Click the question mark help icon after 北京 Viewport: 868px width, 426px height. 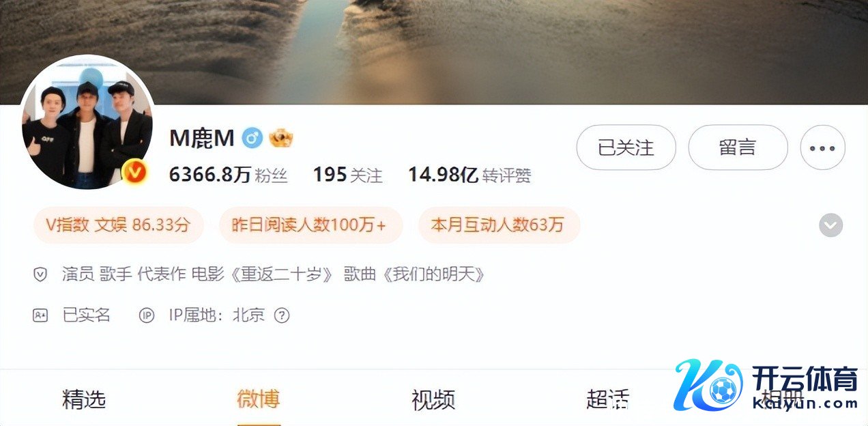pyautogui.click(x=281, y=315)
